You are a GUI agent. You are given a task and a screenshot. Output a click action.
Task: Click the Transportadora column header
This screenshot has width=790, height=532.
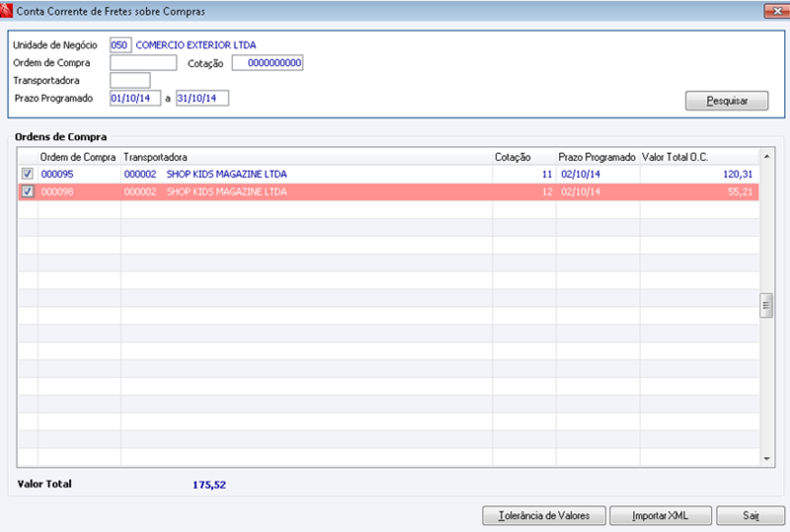(306, 157)
